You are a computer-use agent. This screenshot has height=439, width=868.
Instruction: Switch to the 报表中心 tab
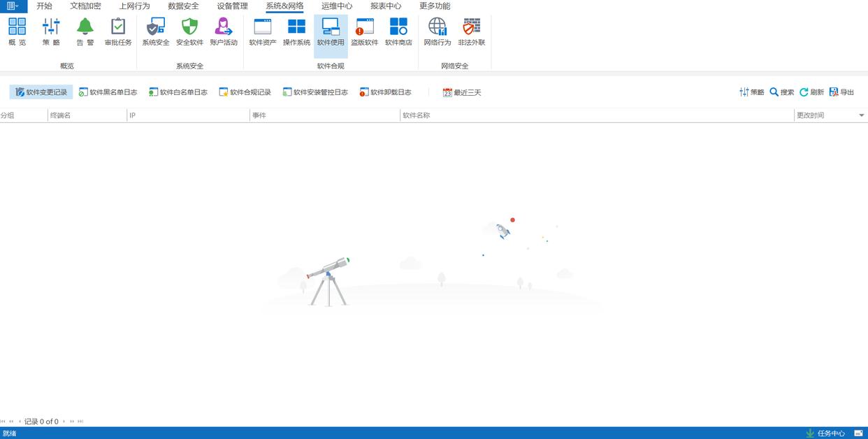(x=386, y=6)
